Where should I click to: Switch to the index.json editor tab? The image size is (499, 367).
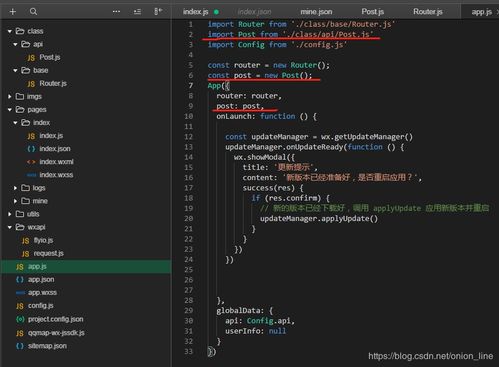[254, 12]
